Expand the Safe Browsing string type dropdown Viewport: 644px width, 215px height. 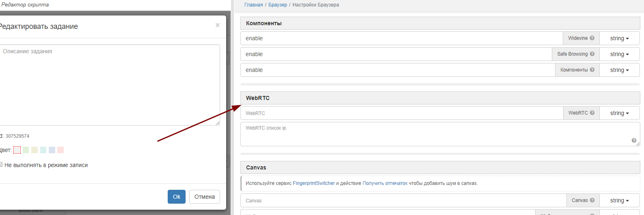tap(619, 54)
